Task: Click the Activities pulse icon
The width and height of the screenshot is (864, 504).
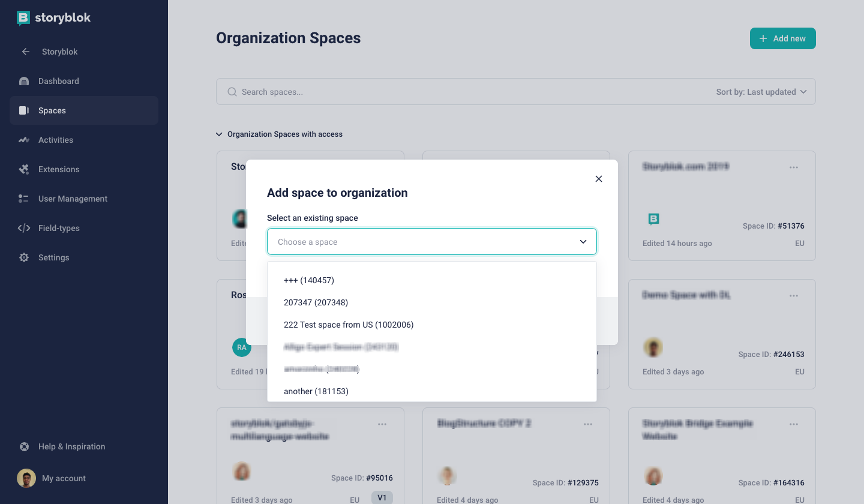Action: (24, 140)
